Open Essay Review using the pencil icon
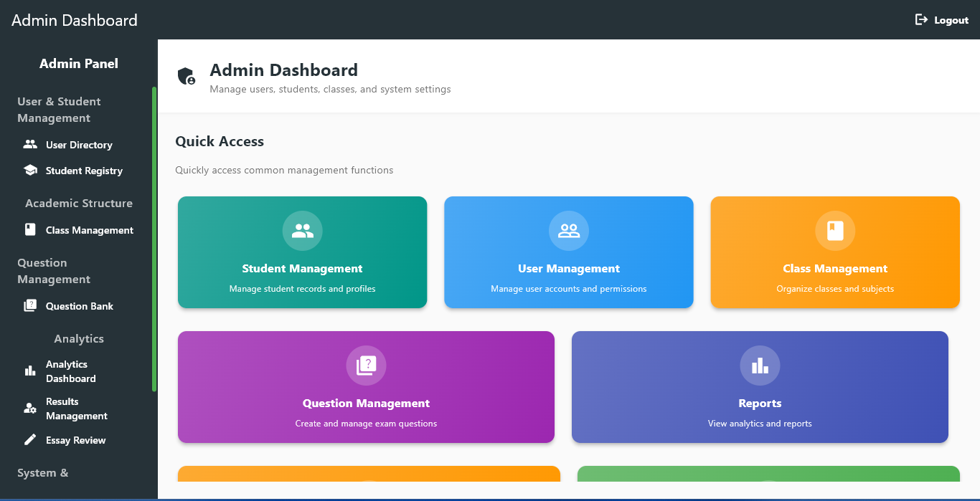Viewport: 980px width, 501px height. (30, 439)
